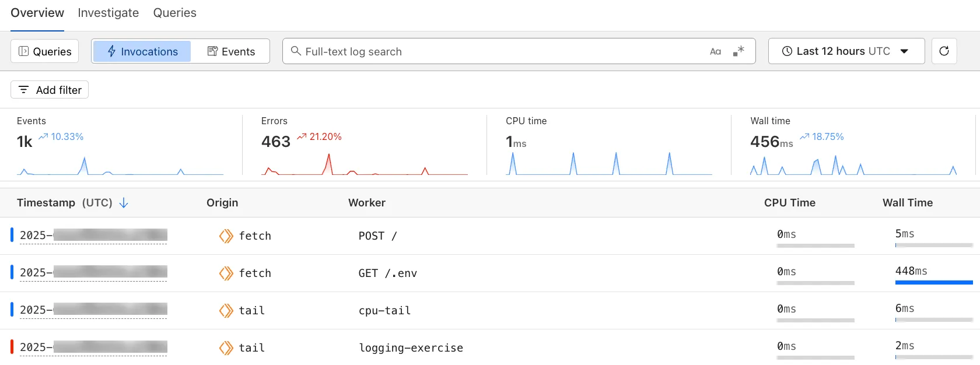Screen dimensions: 980x365
Task: Expand the Queries selector button
Action: (x=44, y=51)
